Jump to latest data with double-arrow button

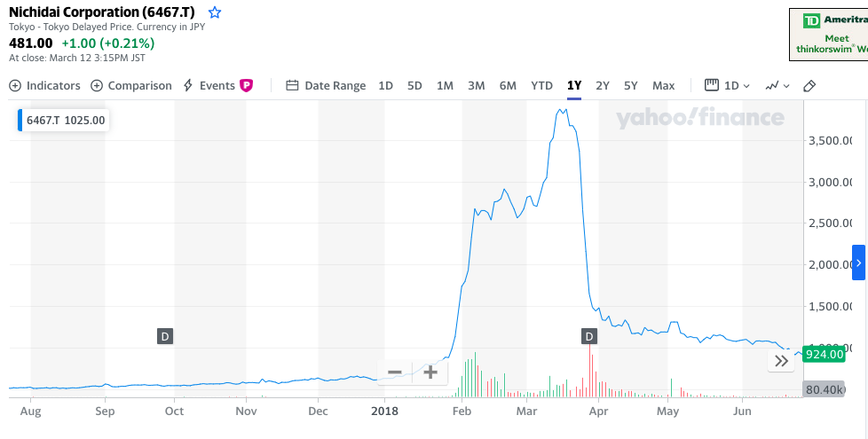pyautogui.click(x=781, y=361)
